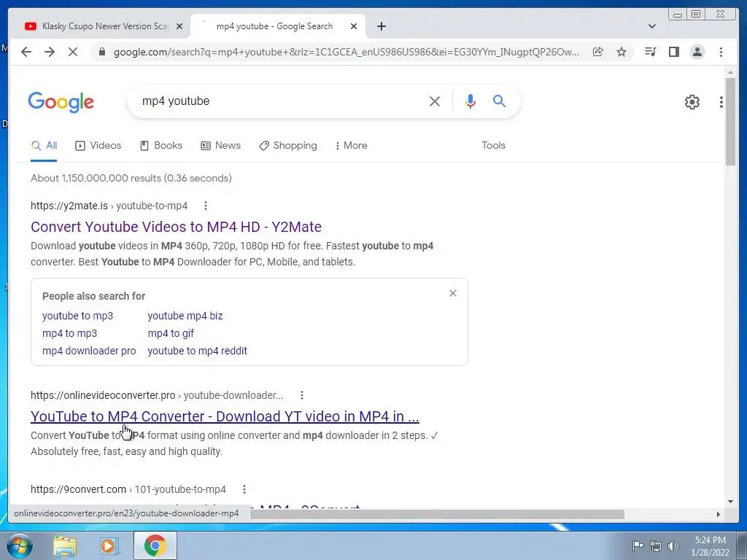View site security lock info
Screen dimensions: 747x560
click(101, 52)
